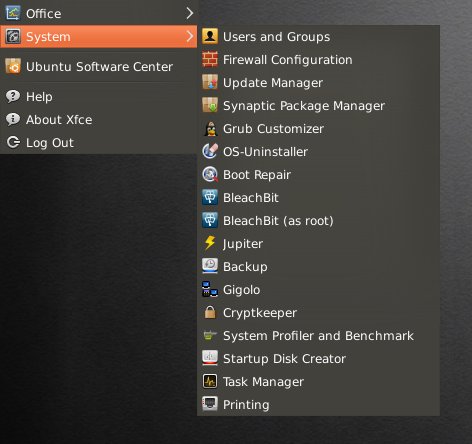
Task: Click the Jupiter lightning bolt icon
Action: [210, 243]
